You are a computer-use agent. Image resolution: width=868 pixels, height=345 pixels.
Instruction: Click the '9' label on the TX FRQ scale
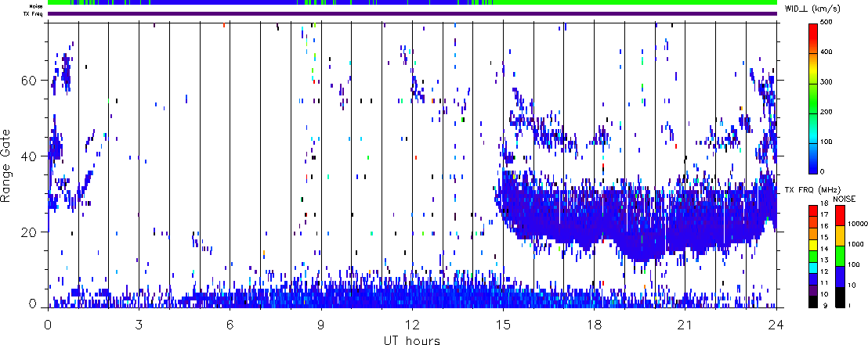825,306
